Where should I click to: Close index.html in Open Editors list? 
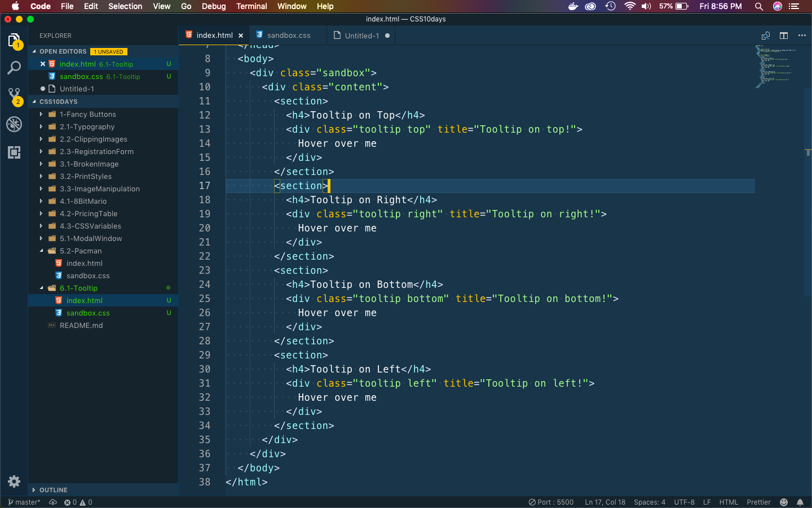click(43, 64)
